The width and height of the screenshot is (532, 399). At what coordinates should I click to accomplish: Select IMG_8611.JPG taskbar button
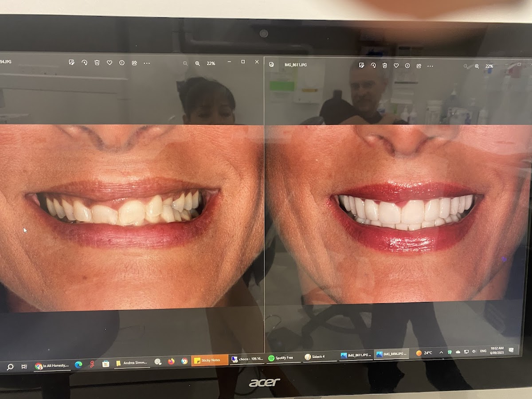[356, 355]
